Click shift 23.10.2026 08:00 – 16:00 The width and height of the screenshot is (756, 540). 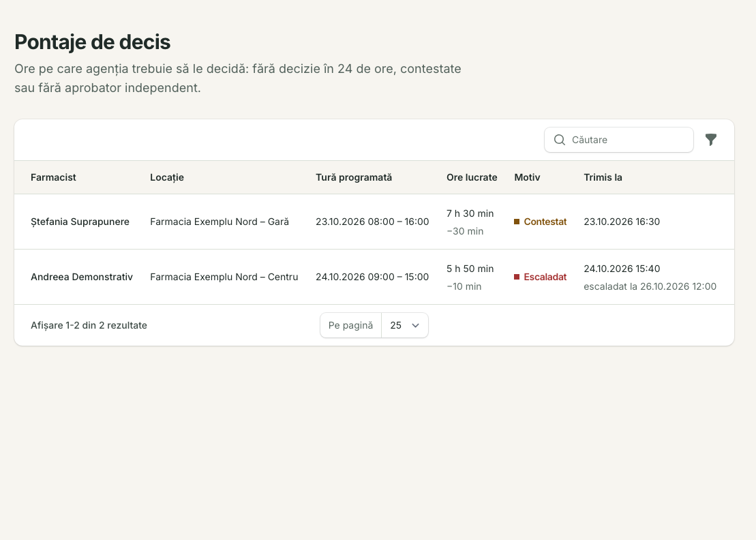pos(372,222)
